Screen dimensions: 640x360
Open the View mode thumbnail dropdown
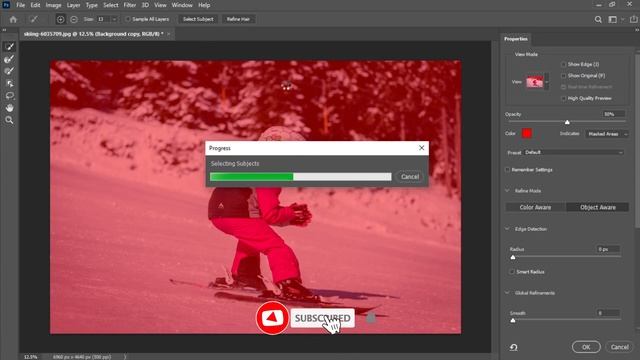(x=547, y=82)
